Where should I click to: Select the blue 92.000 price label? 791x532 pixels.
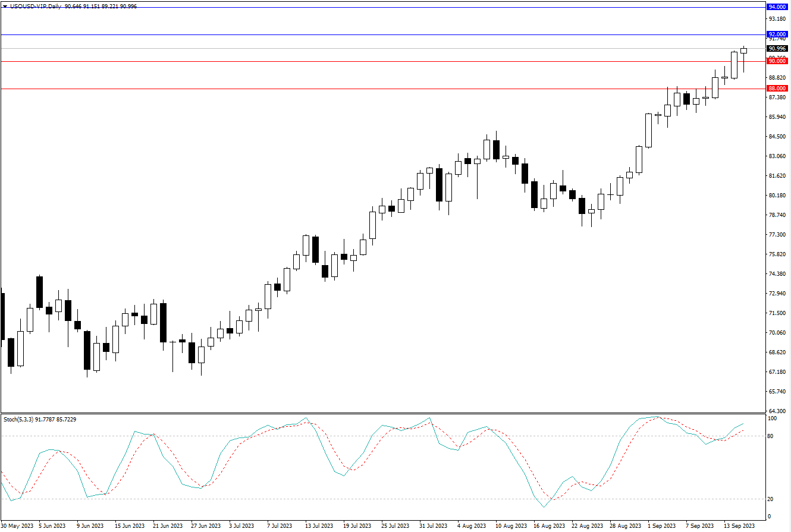(x=777, y=34)
